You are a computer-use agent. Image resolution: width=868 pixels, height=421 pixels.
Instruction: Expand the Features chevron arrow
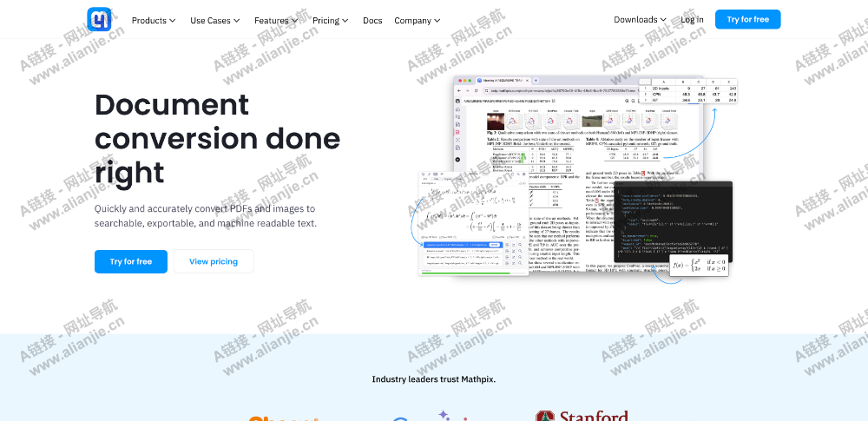(x=294, y=21)
